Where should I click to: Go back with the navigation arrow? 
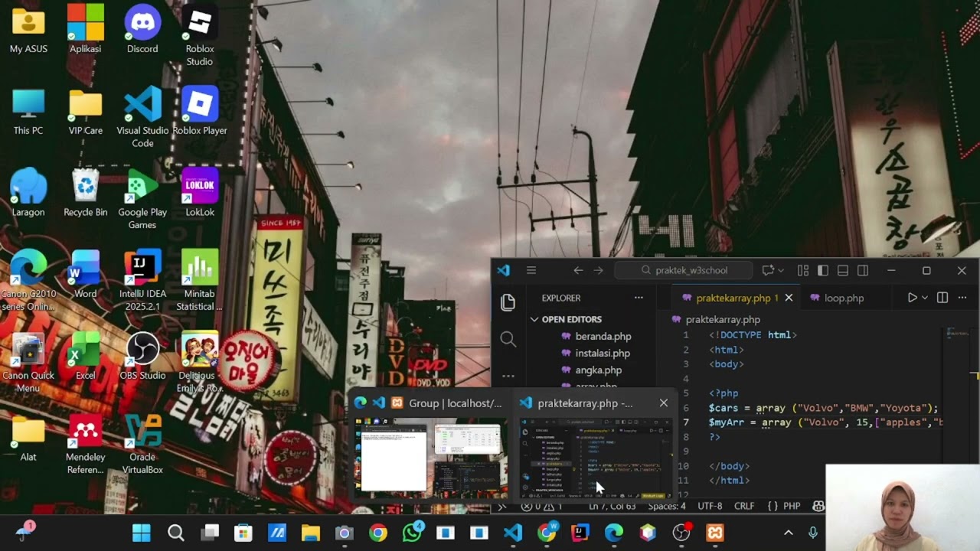click(578, 270)
